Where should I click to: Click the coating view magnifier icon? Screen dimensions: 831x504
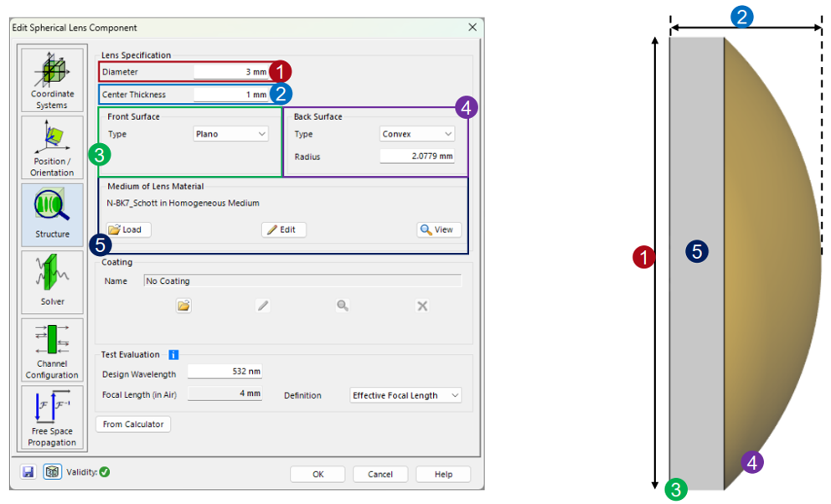click(343, 306)
